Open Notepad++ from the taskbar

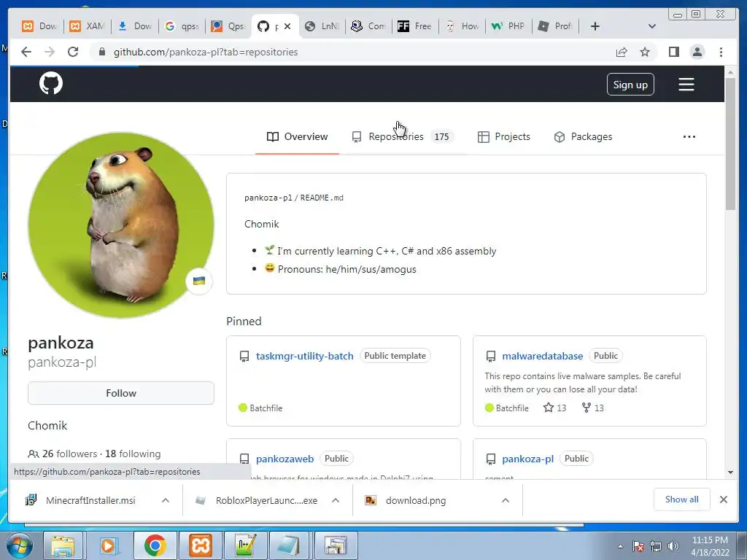(245, 545)
